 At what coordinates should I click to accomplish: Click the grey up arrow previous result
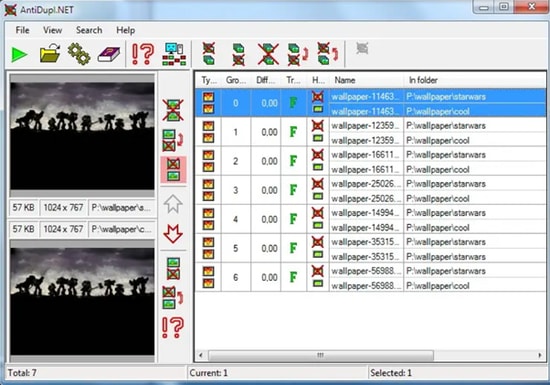coord(173,204)
